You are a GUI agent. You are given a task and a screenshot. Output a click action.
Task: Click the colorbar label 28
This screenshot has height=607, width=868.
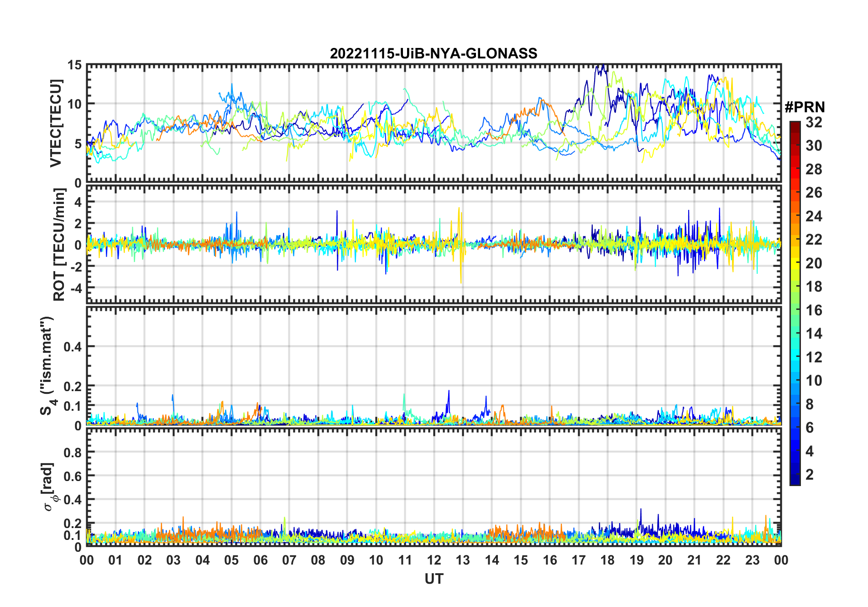click(814, 169)
